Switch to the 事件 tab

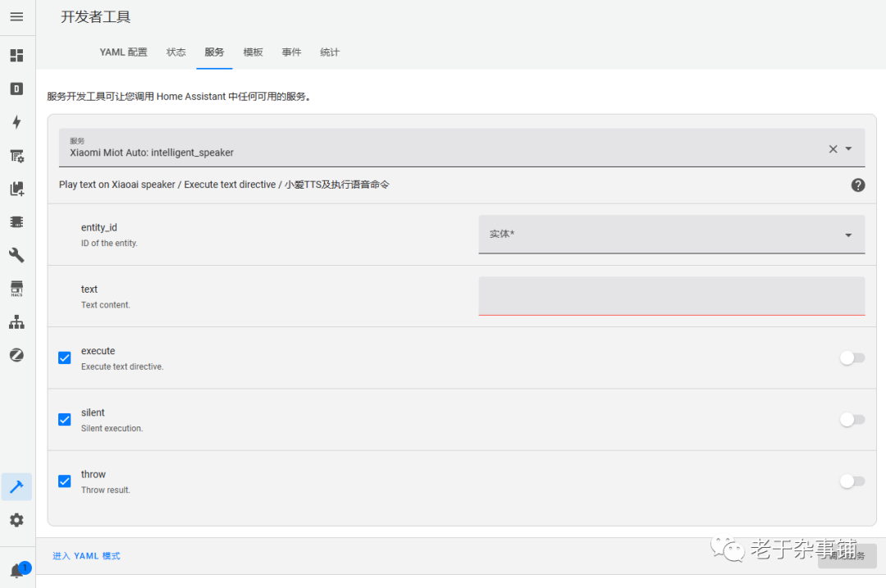[291, 52]
